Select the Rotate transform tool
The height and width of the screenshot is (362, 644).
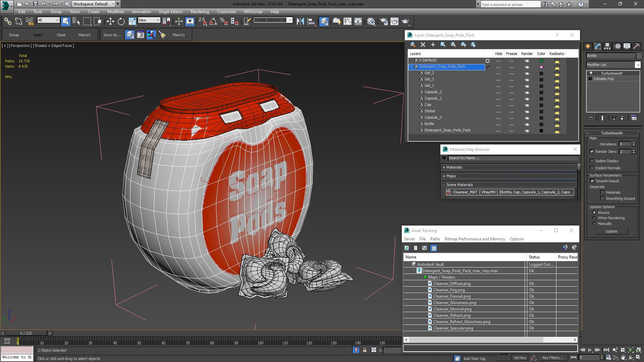(x=121, y=21)
